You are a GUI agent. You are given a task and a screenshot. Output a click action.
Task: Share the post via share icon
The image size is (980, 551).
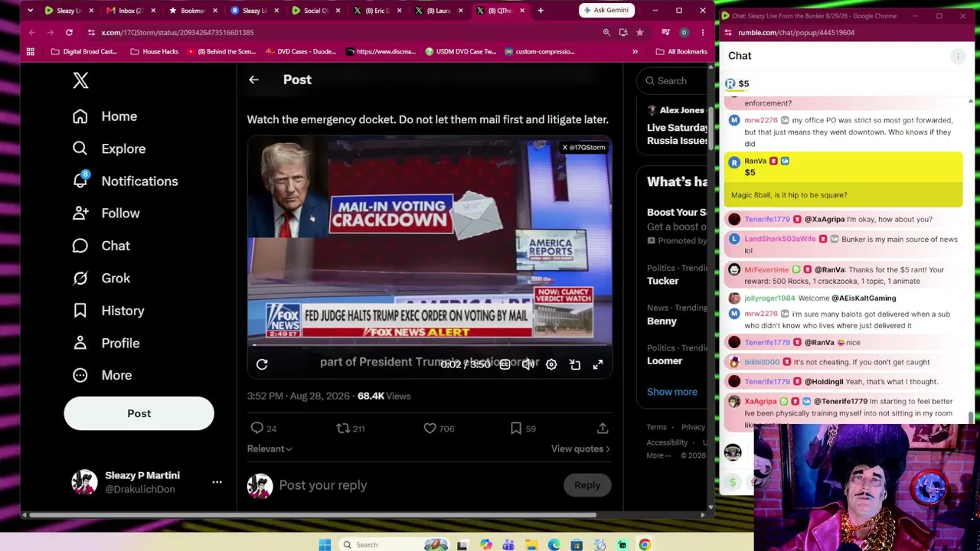[603, 429]
